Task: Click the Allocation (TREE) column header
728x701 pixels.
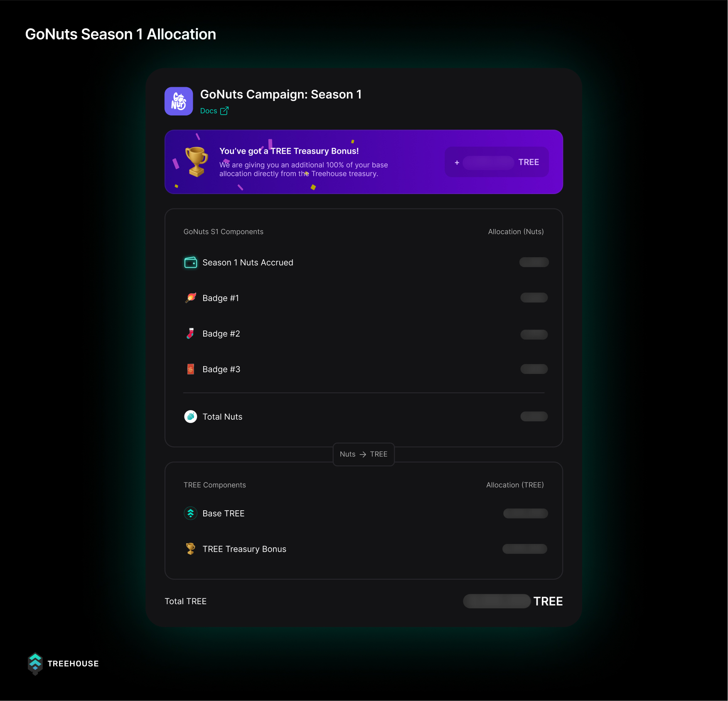Action: click(515, 485)
